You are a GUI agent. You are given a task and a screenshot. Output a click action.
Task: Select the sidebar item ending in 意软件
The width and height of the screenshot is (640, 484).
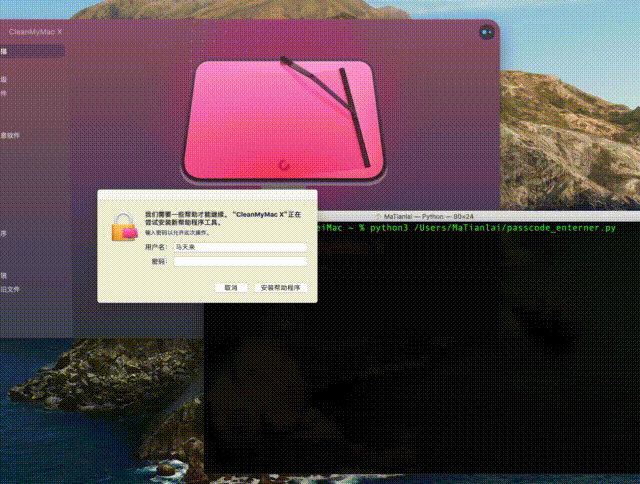(10, 135)
